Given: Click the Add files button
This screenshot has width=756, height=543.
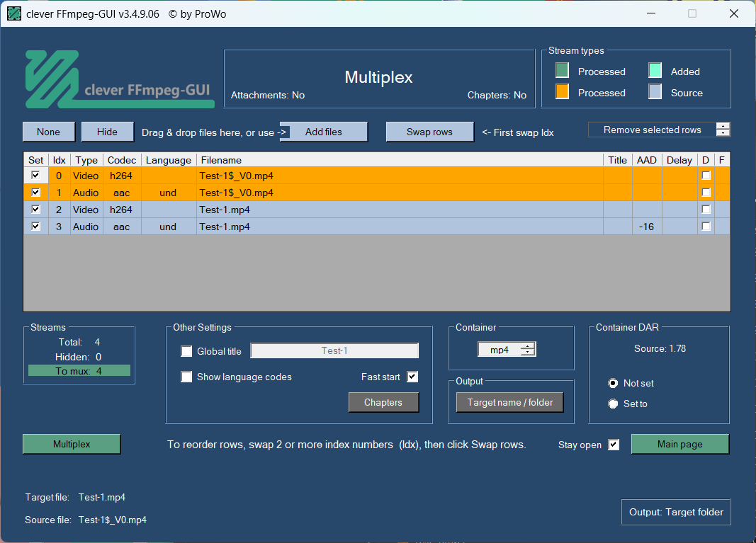Looking at the screenshot, I should pos(323,132).
